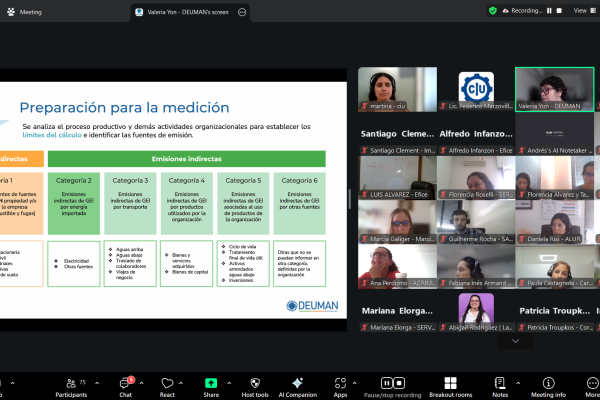Select Valeria Yon - DEUMAN video tile
This screenshot has height=400, width=600.
pyautogui.click(x=554, y=90)
